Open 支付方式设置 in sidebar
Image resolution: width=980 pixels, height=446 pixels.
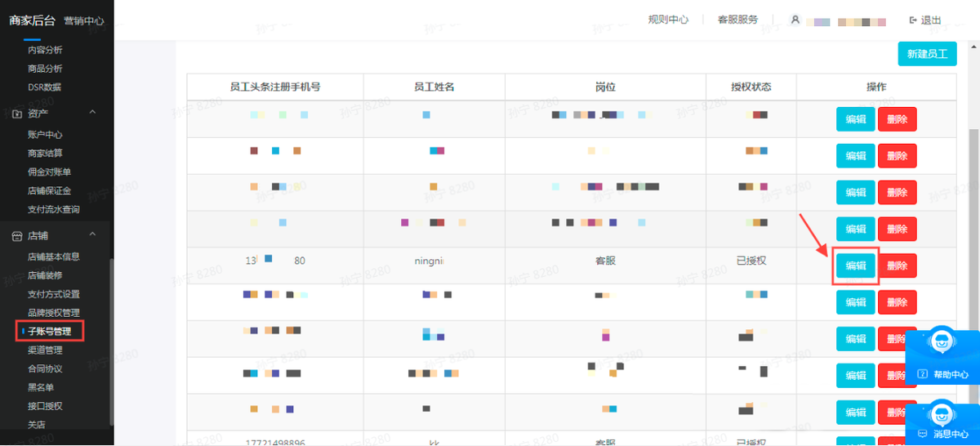pos(53,294)
